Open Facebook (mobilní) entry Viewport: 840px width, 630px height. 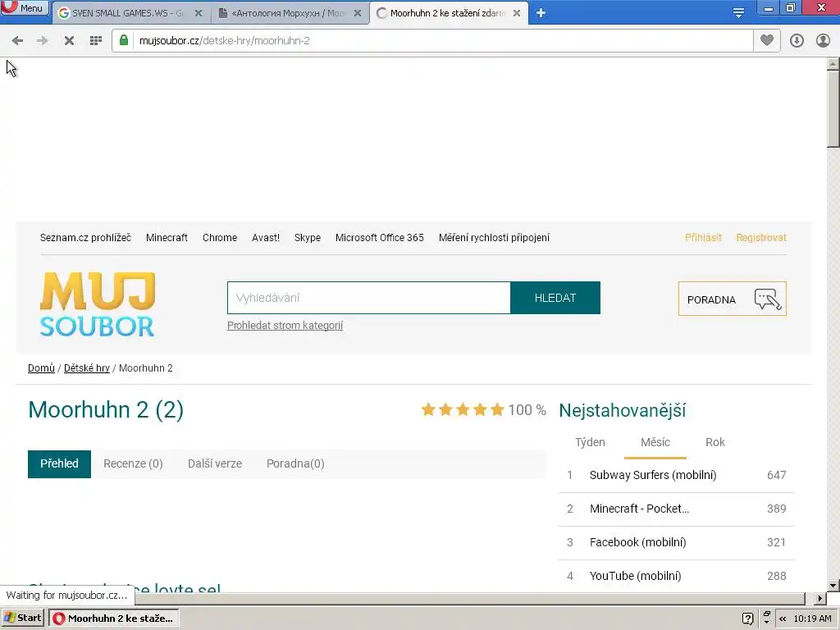pyautogui.click(x=637, y=543)
